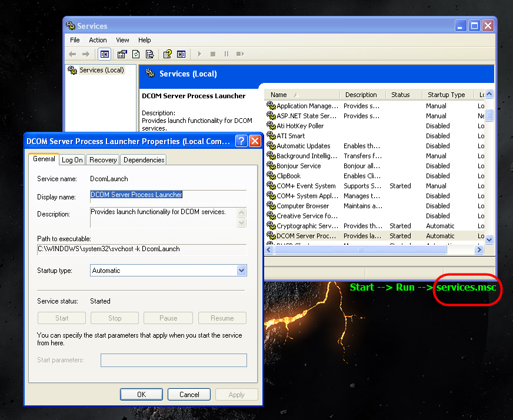Click the Restart Service toolbar icon

point(241,54)
